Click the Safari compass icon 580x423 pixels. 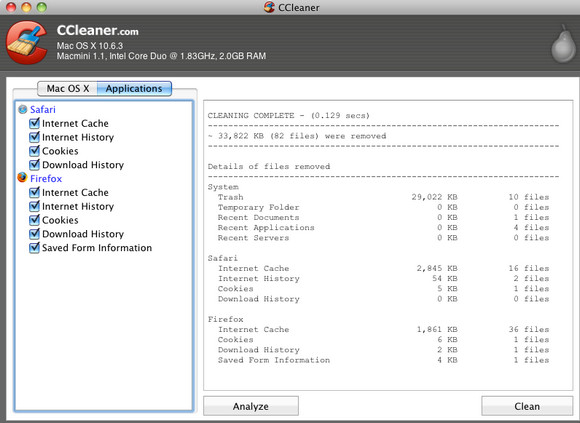23,109
